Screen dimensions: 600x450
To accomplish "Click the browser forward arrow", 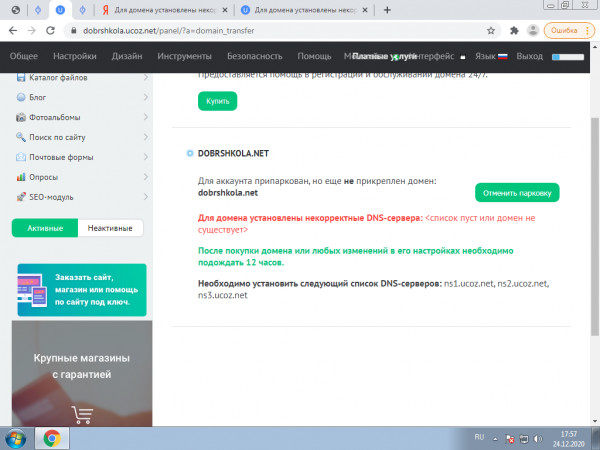I will (31, 31).
